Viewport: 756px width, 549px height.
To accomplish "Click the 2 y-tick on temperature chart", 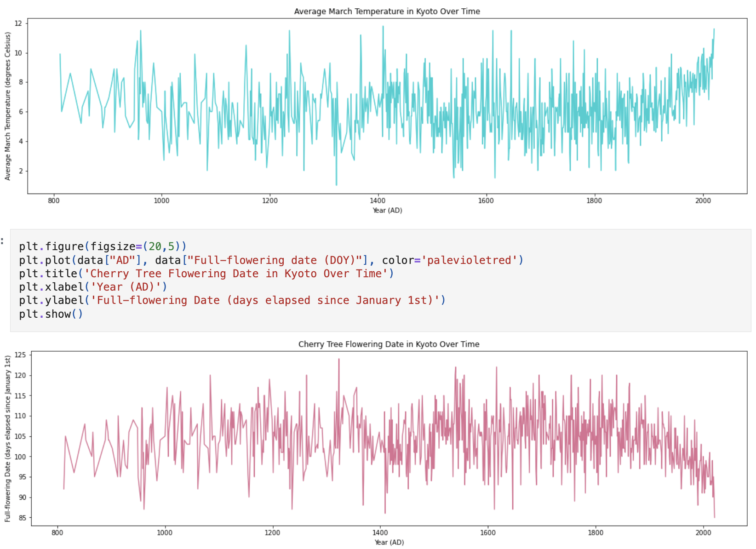I will tap(20, 171).
